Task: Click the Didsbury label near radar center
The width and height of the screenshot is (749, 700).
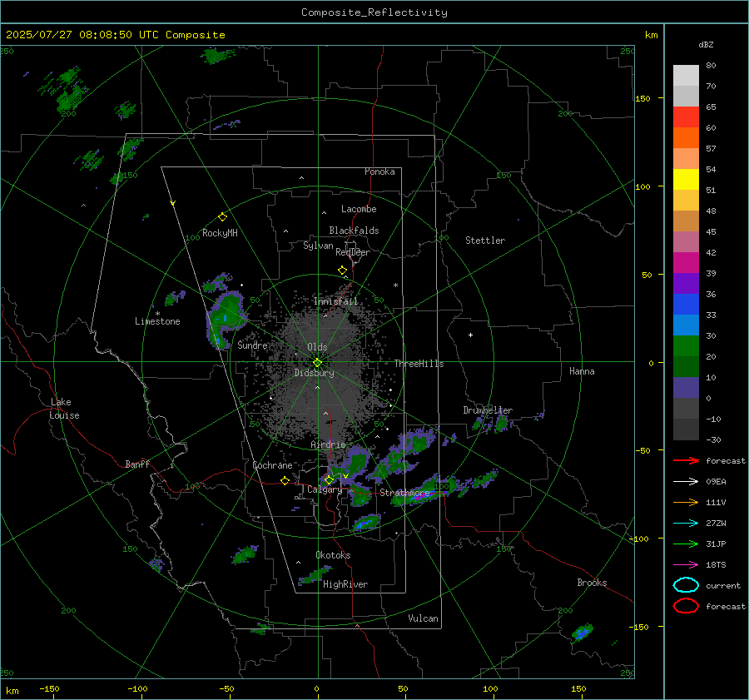Action: (x=314, y=373)
